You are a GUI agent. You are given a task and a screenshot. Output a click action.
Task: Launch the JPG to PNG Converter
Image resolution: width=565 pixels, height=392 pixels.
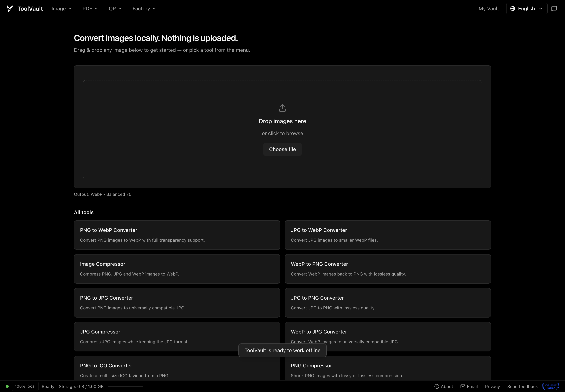[388, 303]
